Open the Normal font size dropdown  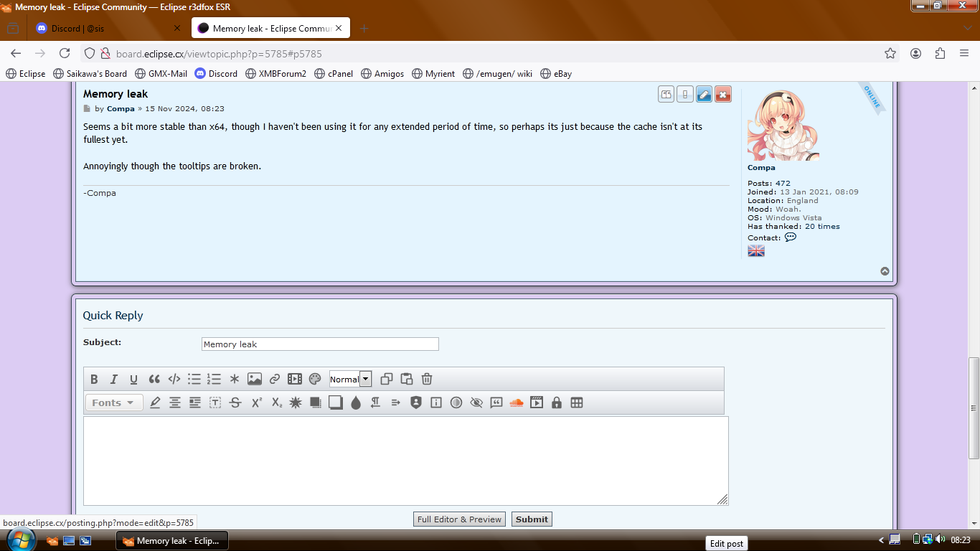tap(350, 380)
